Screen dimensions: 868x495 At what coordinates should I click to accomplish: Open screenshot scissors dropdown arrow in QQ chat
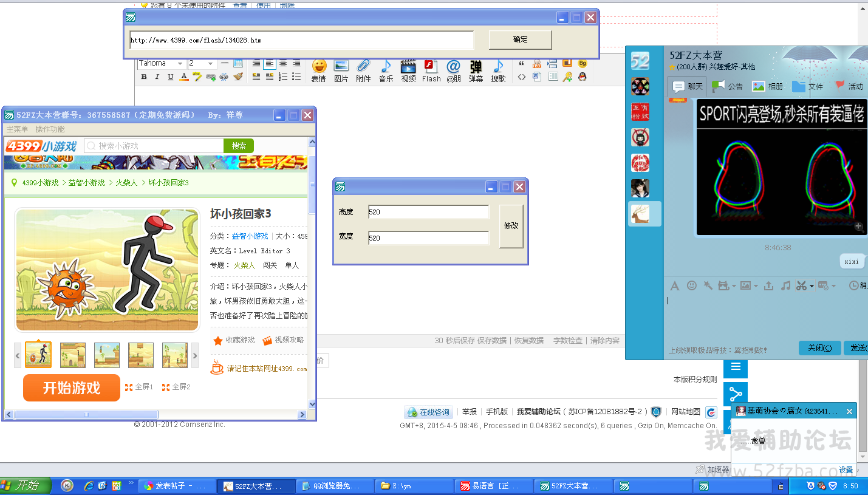click(812, 286)
